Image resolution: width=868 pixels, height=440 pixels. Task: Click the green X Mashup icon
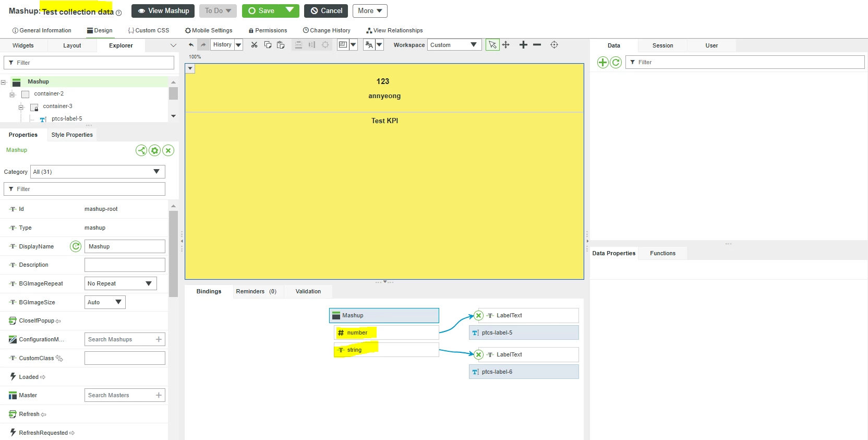[168, 150]
